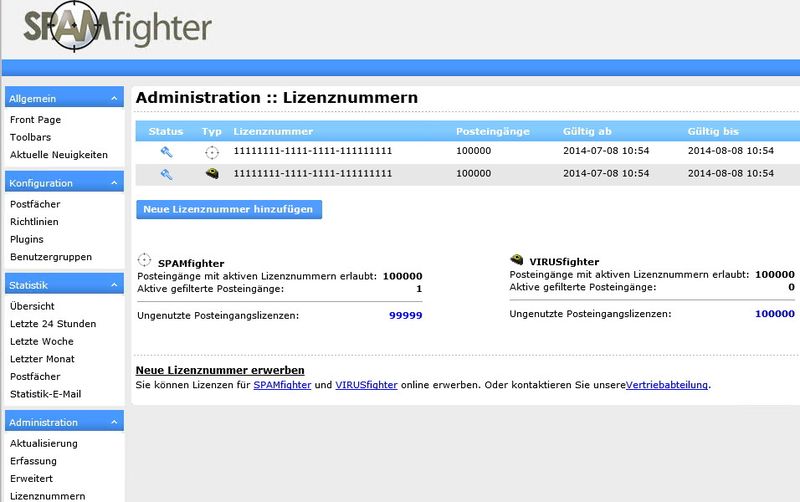Screen dimensions: 800x502
Task: View Letzte 24 Stunden statistics
Action: coord(53,323)
